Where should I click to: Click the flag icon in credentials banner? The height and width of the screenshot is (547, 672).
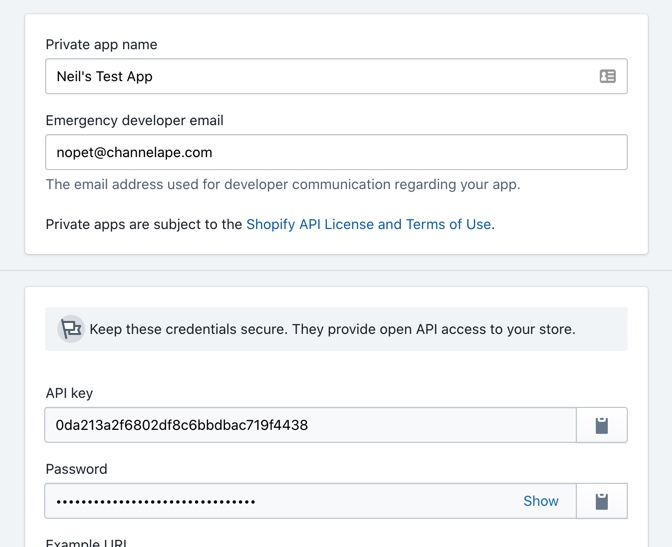click(71, 329)
